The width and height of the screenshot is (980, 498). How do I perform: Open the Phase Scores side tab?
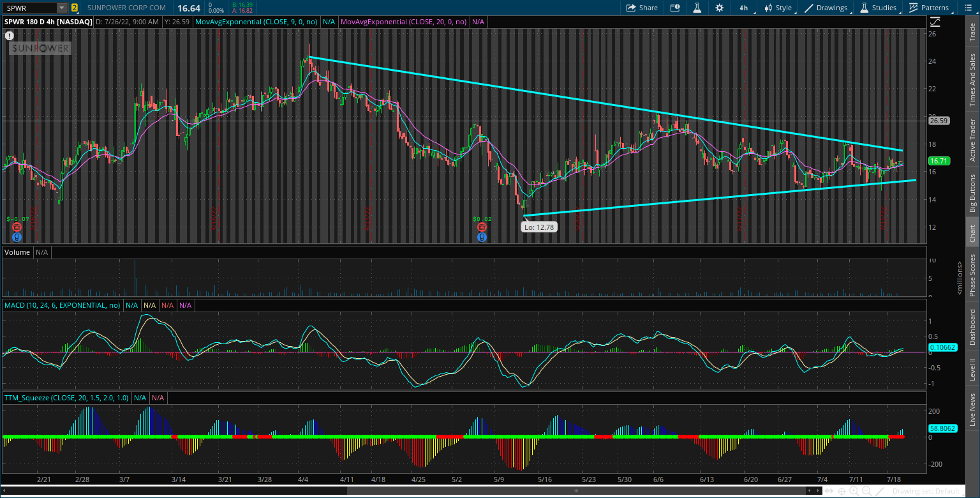click(x=972, y=275)
